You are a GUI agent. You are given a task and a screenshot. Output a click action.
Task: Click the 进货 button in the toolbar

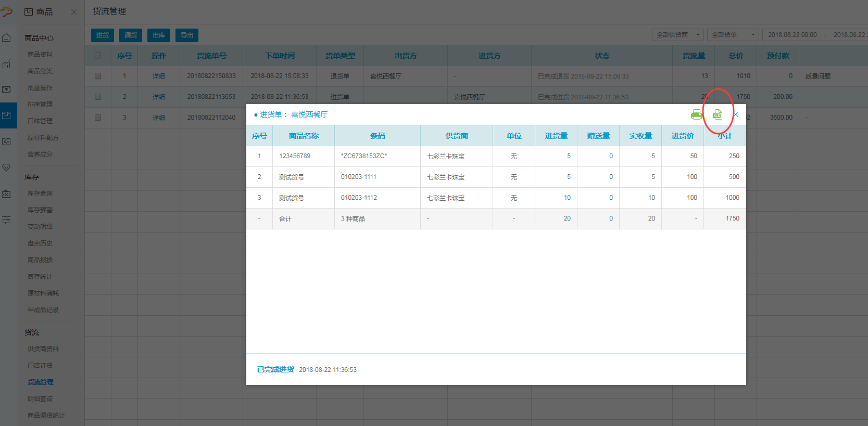pyautogui.click(x=103, y=35)
